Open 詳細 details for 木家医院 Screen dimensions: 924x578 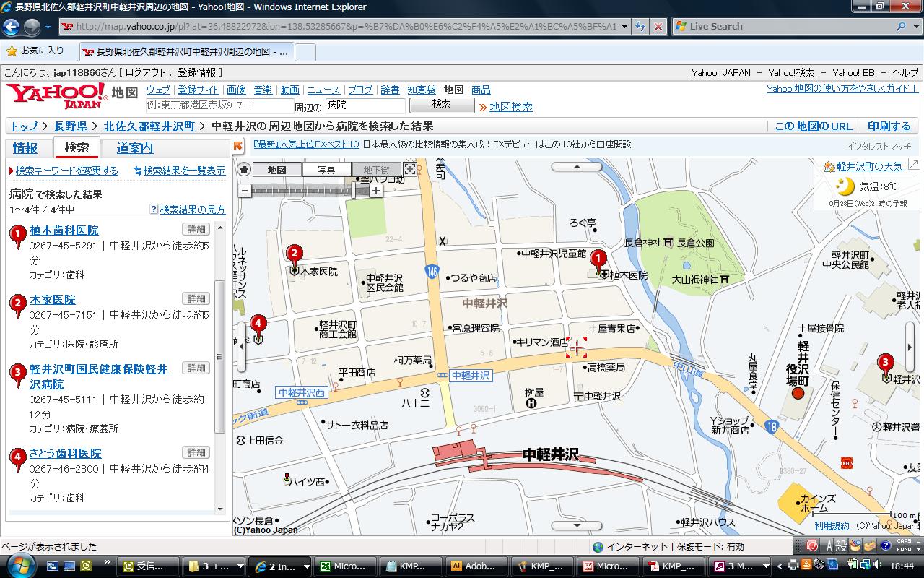pos(196,298)
